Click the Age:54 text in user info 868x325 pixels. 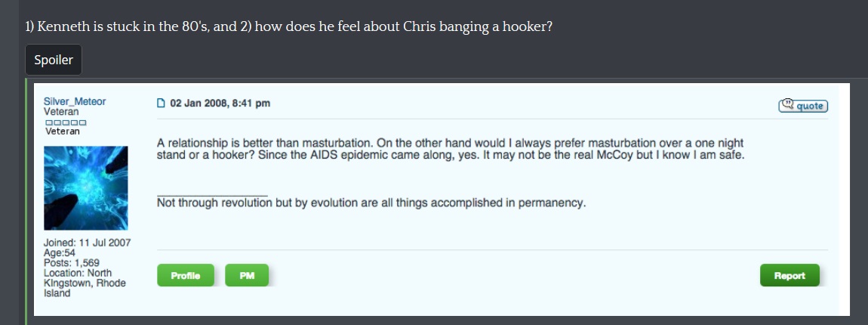(59, 253)
